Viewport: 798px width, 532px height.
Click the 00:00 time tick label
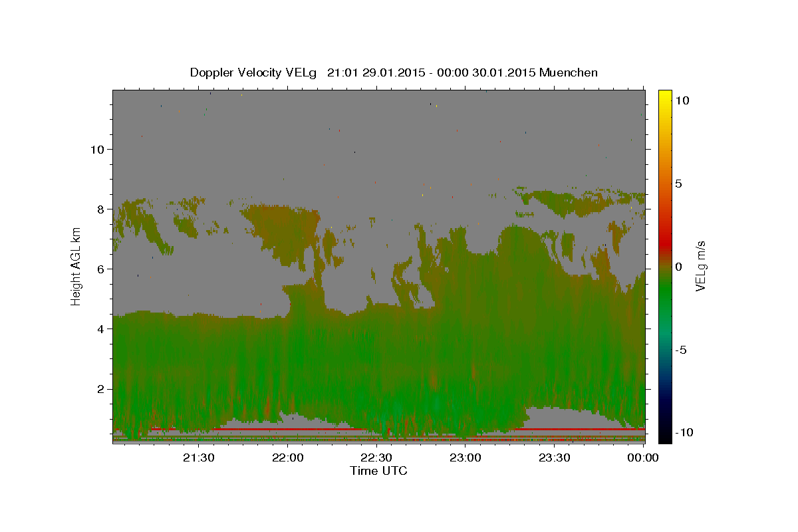point(643,458)
